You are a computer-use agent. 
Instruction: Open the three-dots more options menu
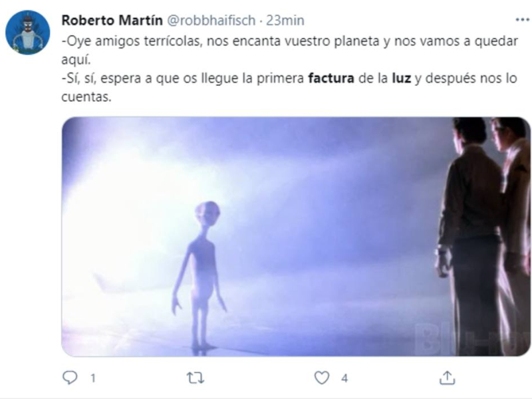pyautogui.click(x=522, y=20)
